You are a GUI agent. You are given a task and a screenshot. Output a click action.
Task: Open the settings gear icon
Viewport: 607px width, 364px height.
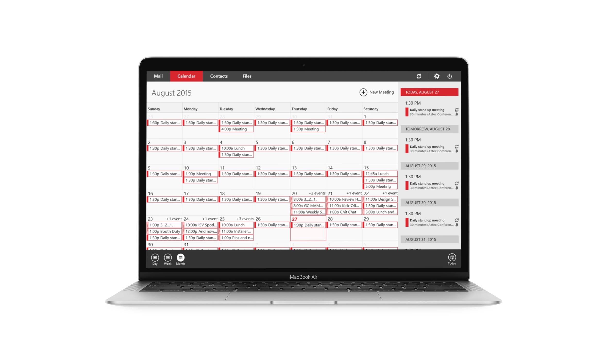pyautogui.click(x=437, y=76)
